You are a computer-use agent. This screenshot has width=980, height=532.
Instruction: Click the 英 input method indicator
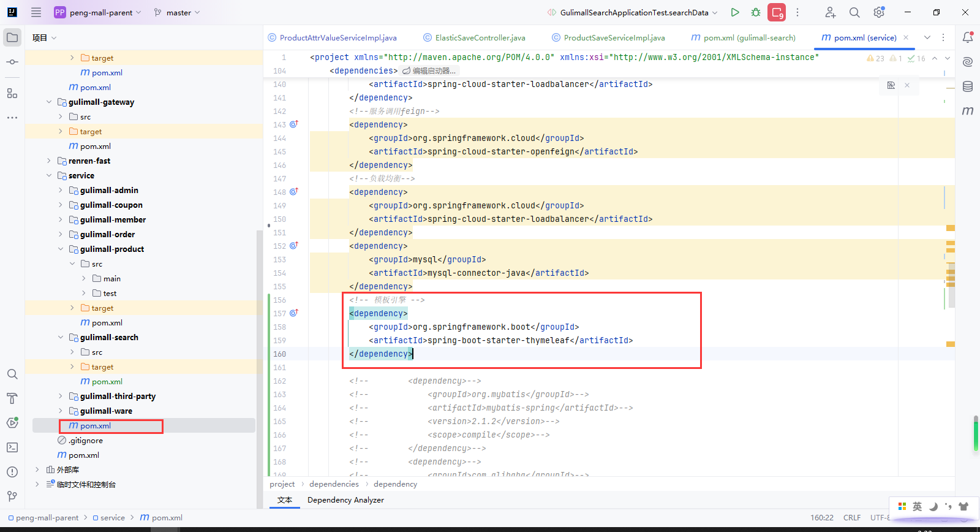[917, 506]
